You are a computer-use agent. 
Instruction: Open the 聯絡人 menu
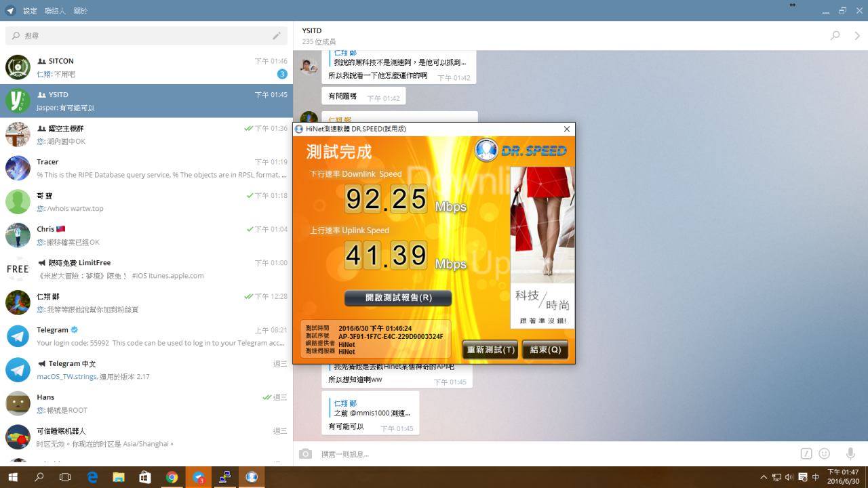pos(56,11)
